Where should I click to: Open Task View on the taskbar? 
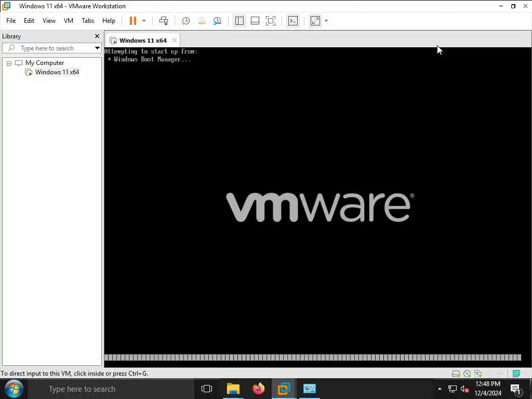[207, 389]
